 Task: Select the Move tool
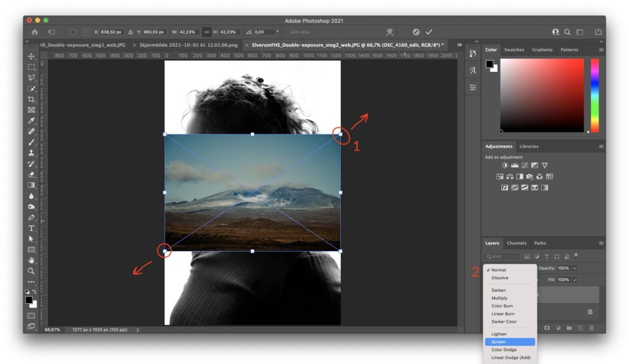31,56
